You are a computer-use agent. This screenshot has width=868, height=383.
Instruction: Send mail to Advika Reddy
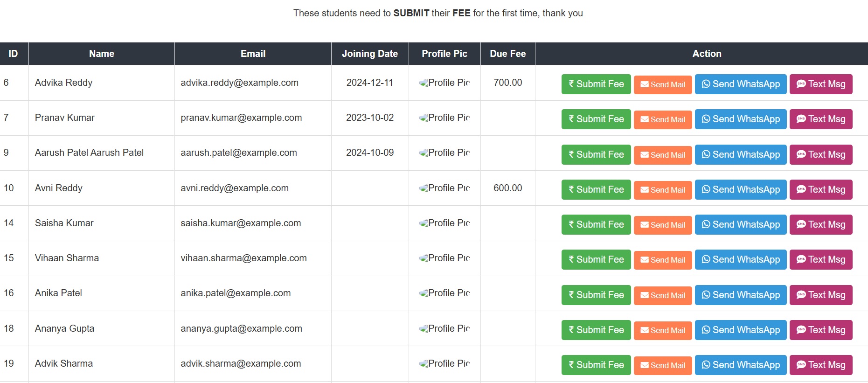663,84
